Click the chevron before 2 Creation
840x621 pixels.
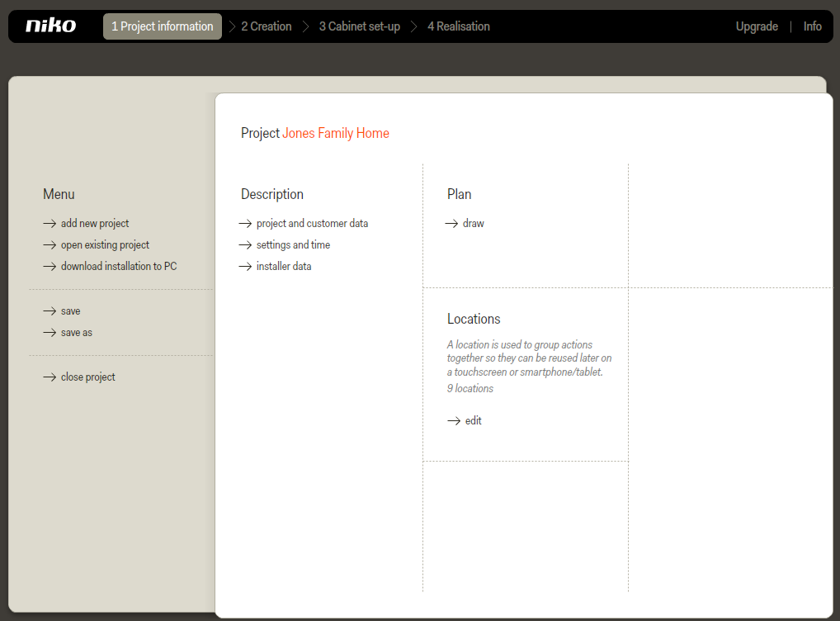(x=233, y=26)
